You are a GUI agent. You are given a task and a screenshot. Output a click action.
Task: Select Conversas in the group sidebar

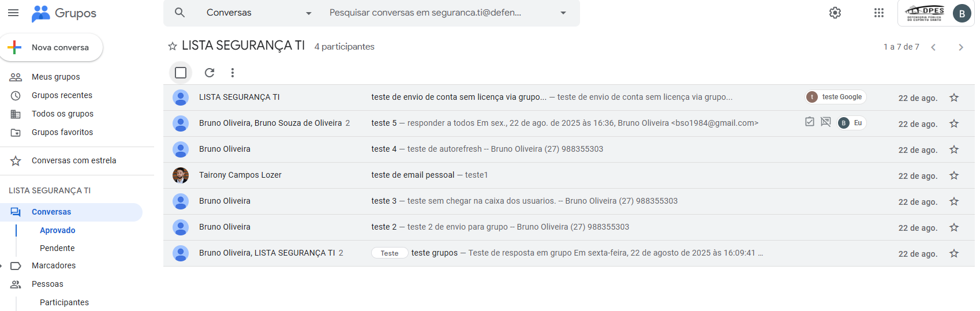tap(71, 212)
